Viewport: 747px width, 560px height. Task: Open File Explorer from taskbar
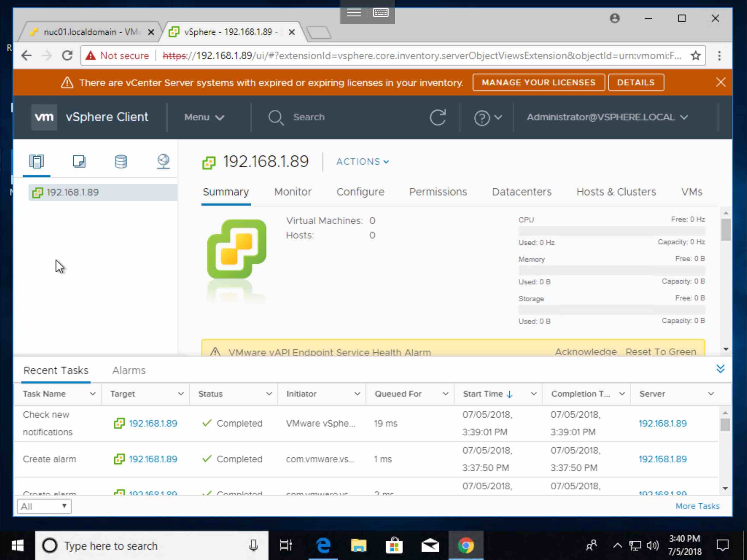coord(359,545)
